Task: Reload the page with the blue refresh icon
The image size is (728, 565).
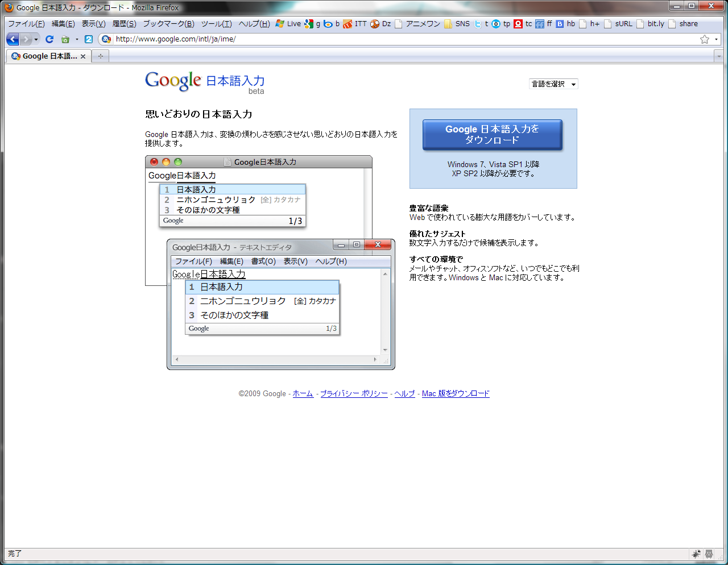Action: [49, 39]
